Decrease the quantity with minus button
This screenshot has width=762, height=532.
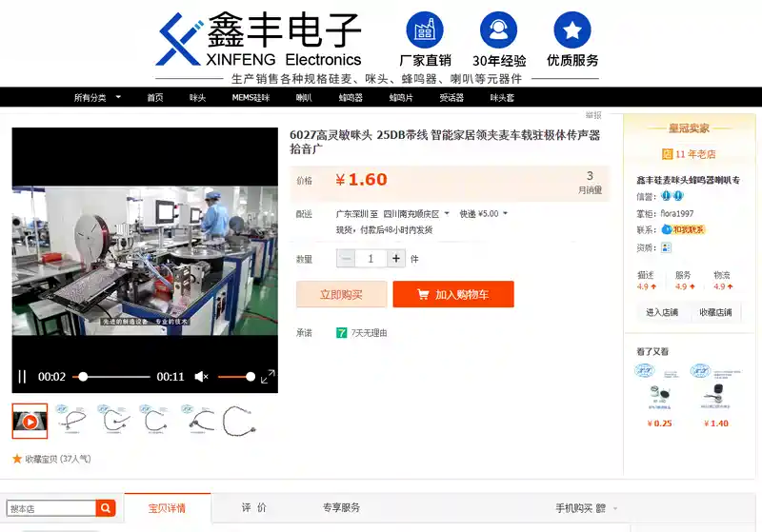coord(346,259)
